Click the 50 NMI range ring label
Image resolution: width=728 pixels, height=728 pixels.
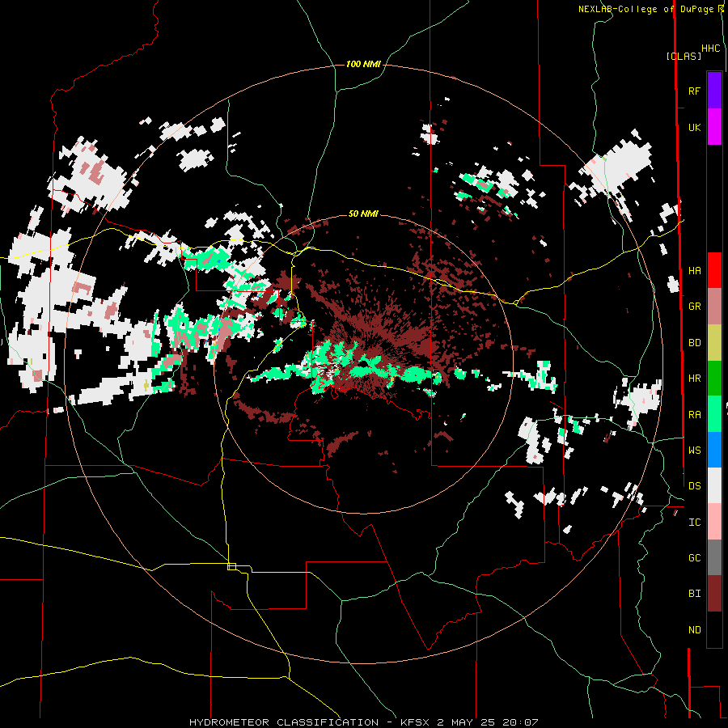363,214
